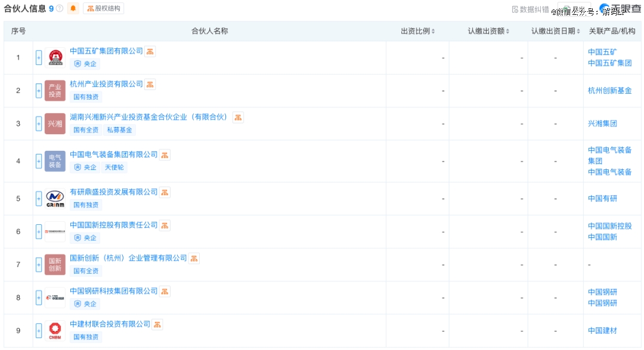The height and width of the screenshot is (350, 644).
Task: View equity structure icon for 有研鼎盛投资发展
Action: pyautogui.click(x=165, y=192)
